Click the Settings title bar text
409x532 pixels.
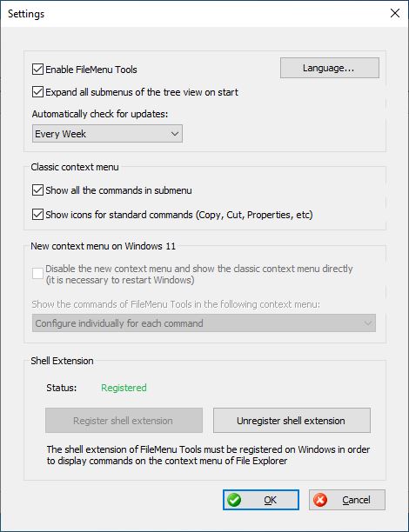(26, 14)
